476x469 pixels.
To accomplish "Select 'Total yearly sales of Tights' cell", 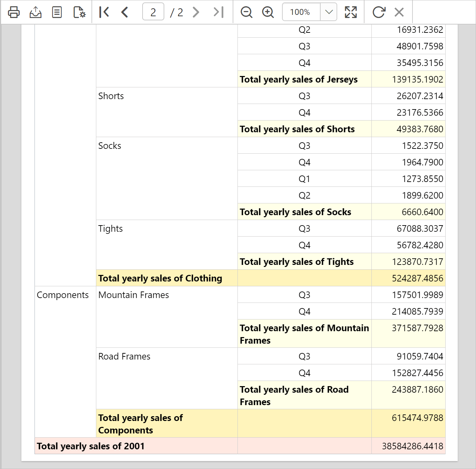I will pyautogui.click(x=304, y=261).
